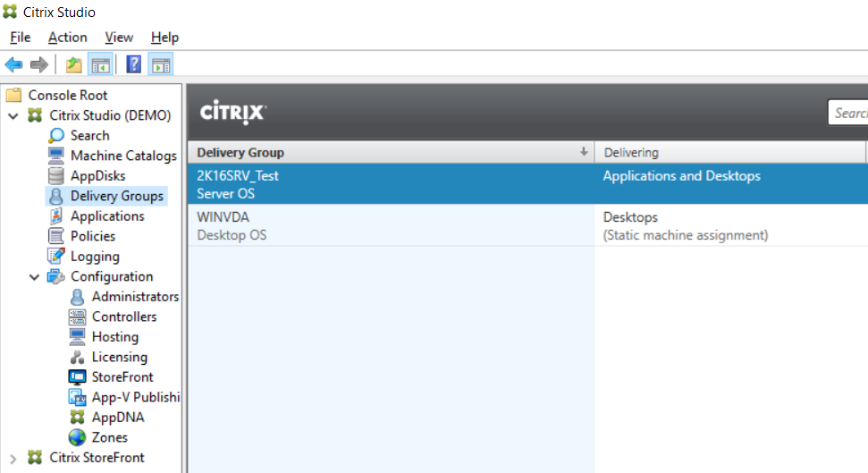
Task: Select the Applications tree item
Action: (x=107, y=216)
